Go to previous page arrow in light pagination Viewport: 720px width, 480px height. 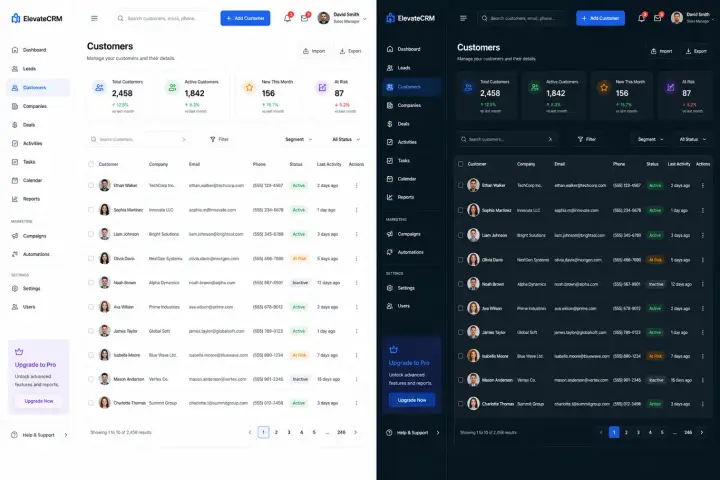pos(250,432)
